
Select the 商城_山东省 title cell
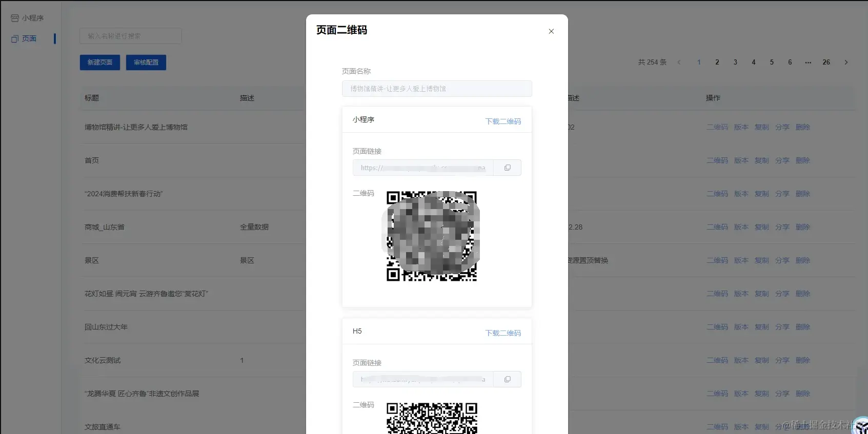[105, 227]
